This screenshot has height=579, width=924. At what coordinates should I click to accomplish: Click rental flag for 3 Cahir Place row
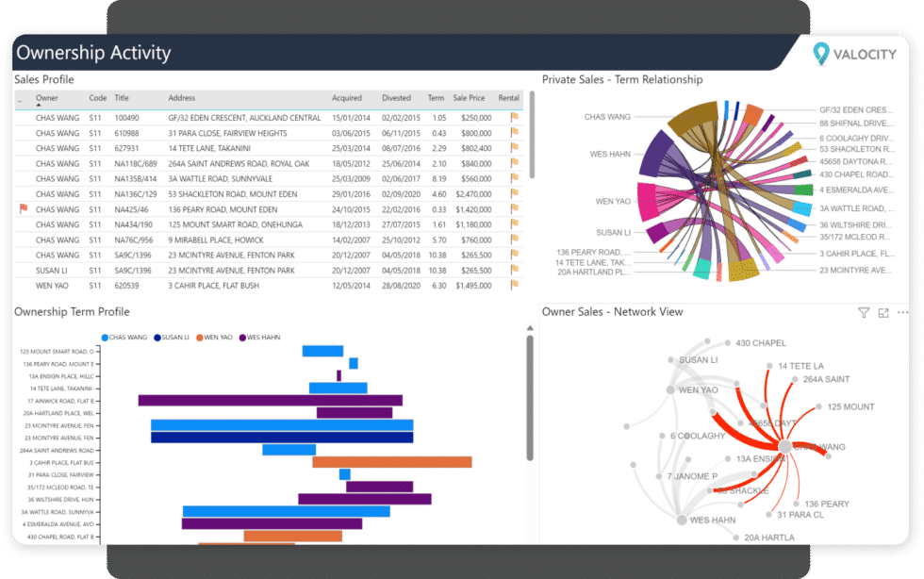point(515,285)
